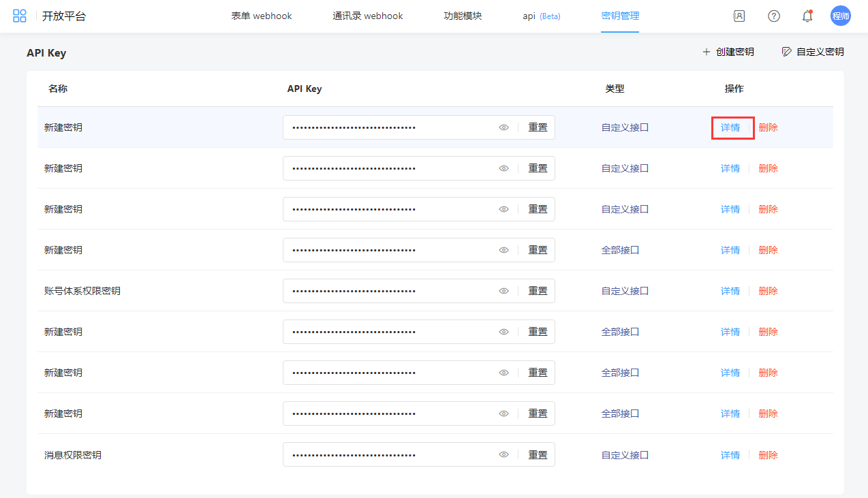
Task: Select the 密钥管理 tab
Action: [x=620, y=16]
